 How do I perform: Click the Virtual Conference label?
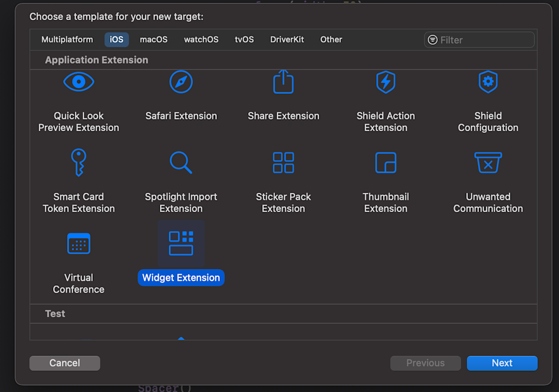tap(78, 284)
